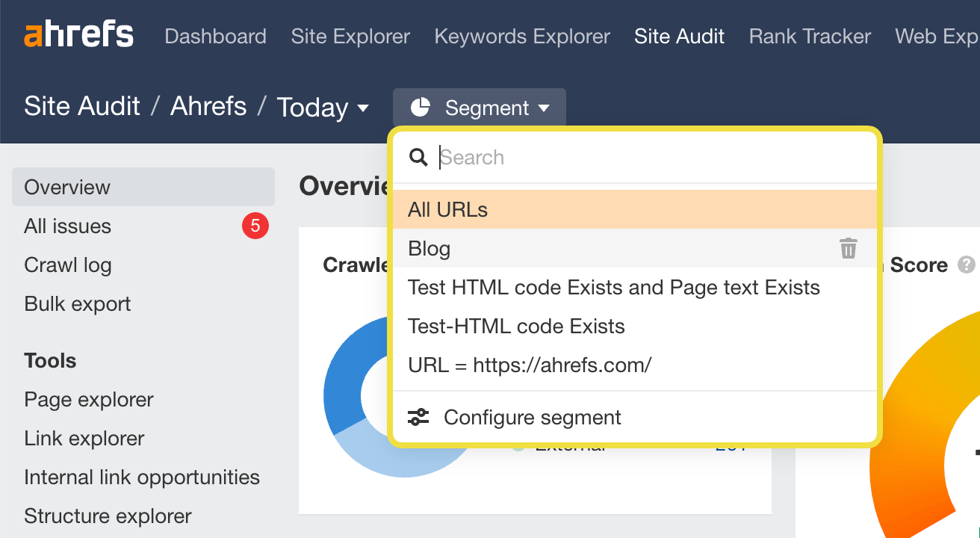Open Rank Tracker
The image size is (980, 538).
(810, 36)
